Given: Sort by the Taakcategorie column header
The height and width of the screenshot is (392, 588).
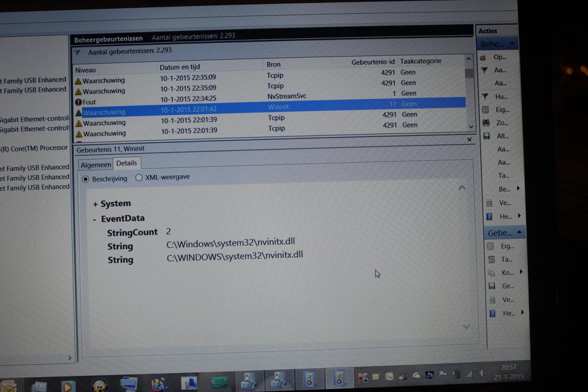Looking at the screenshot, I should coord(430,61).
